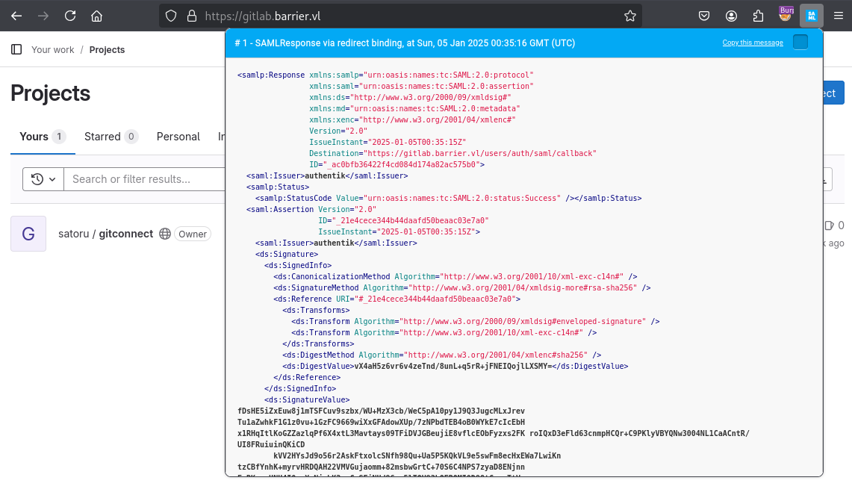Click 'Copy this message' link
Screen dimensions: 852x504
click(x=753, y=43)
